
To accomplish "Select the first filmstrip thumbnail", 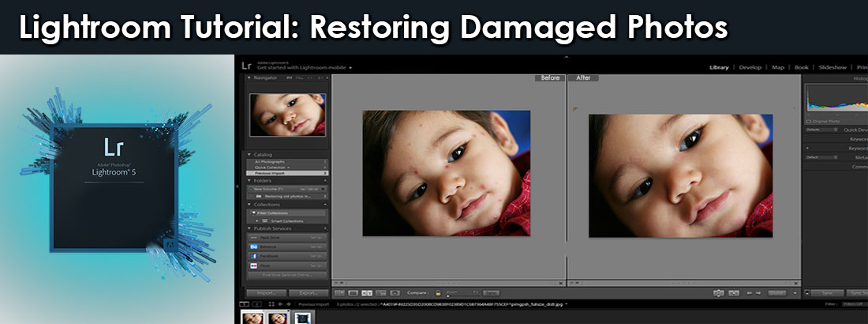I will click(253, 318).
